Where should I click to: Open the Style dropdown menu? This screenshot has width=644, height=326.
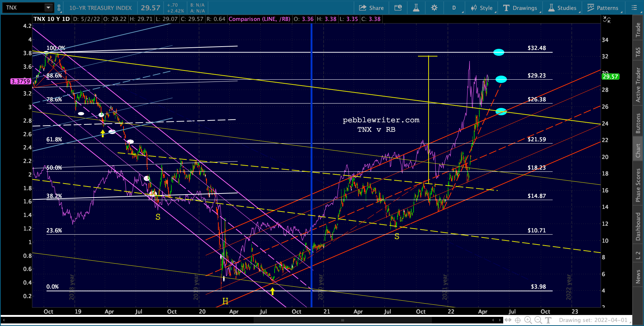click(482, 8)
